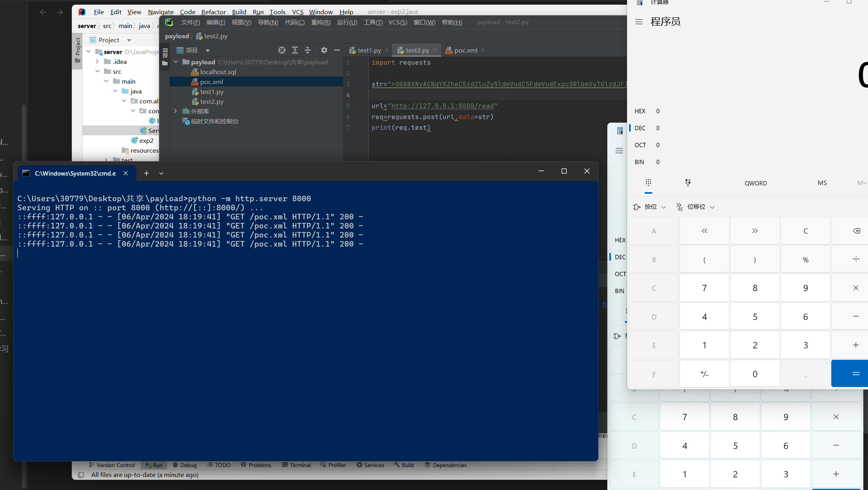Close the test2.py editor tab
The height and width of the screenshot is (490, 868).
(x=435, y=50)
